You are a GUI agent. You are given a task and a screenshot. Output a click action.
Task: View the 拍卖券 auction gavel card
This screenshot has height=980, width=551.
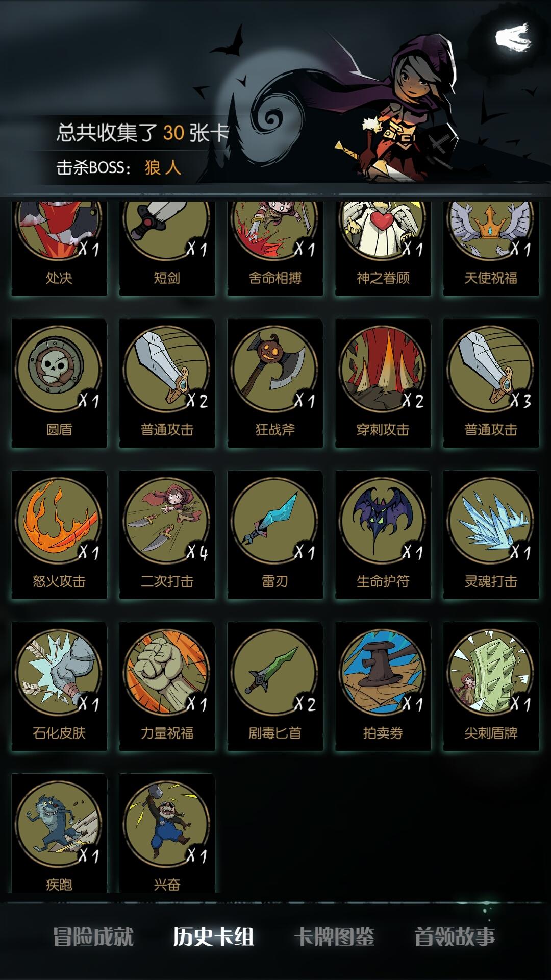tap(383, 686)
